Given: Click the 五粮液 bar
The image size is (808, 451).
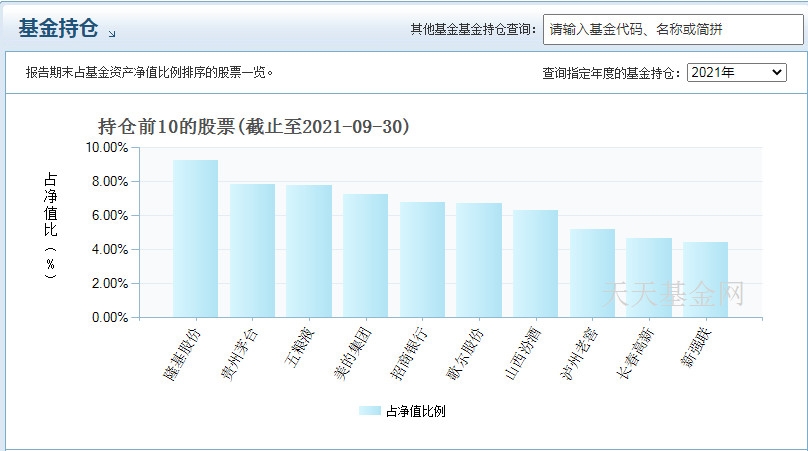Looking at the screenshot, I should point(309,252).
